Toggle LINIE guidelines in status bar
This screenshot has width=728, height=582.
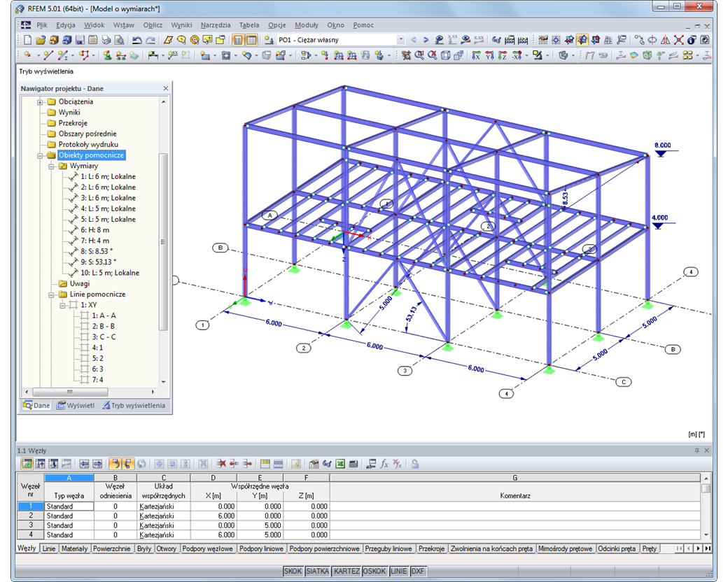[x=399, y=571]
